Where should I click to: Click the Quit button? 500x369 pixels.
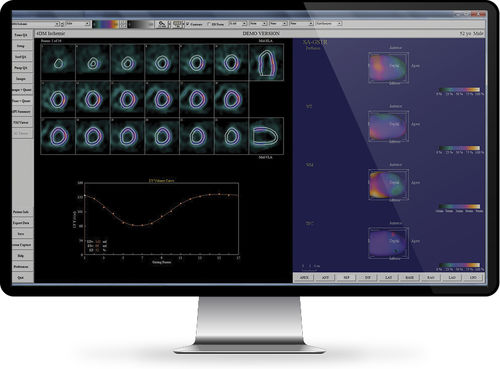[x=21, y=278]
